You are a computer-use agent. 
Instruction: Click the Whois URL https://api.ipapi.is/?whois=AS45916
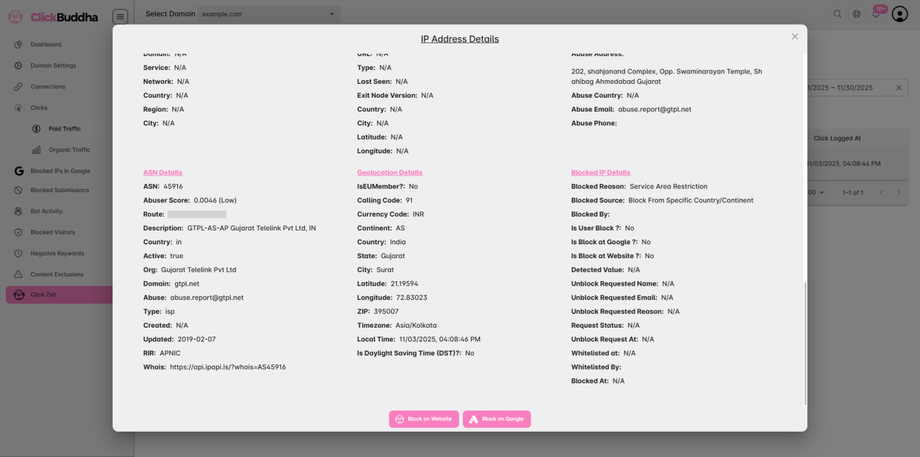tap(228, 367)
